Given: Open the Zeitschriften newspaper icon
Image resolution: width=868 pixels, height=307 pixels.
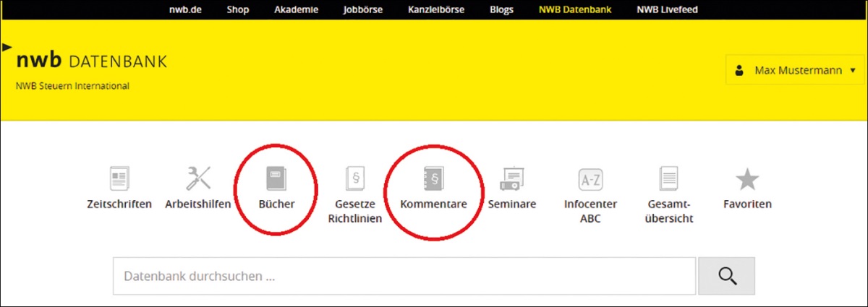Looking at the screenshot, I should pos(119,178).
